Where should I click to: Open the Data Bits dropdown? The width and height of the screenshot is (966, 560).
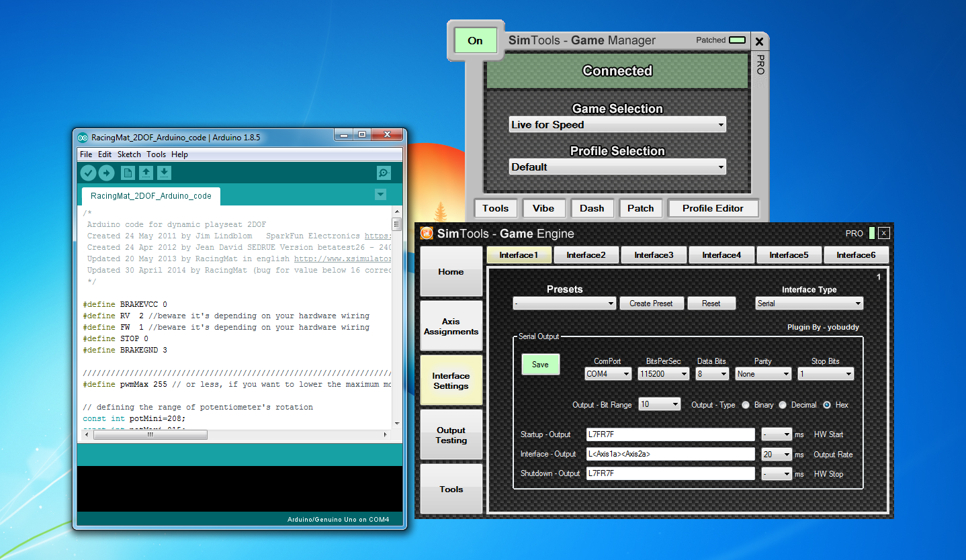712,374
